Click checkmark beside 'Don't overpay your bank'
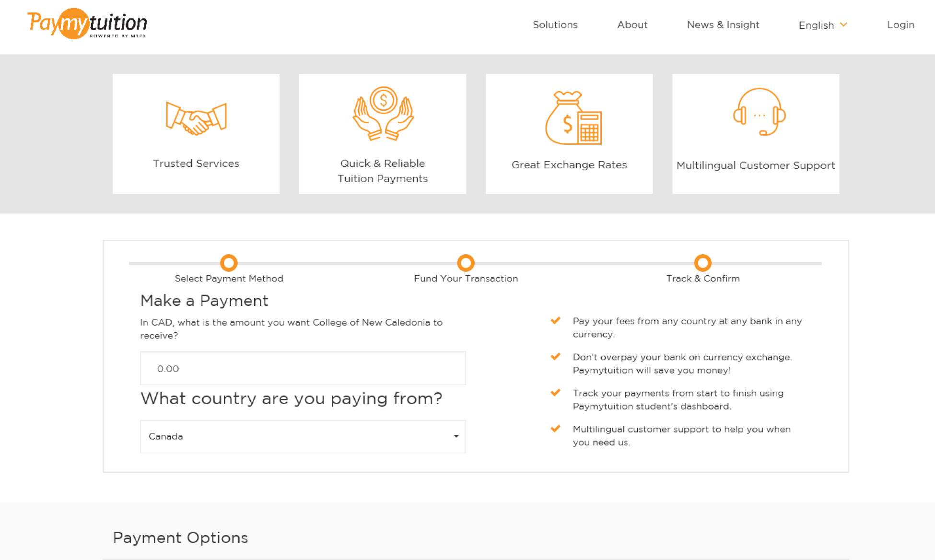Screen dimensions: 935x560 [555, 357]
